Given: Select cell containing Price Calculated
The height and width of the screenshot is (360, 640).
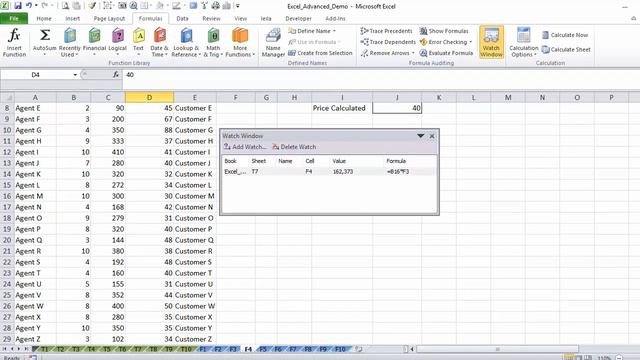Looking at the screenshot, I should click(342, 108).
